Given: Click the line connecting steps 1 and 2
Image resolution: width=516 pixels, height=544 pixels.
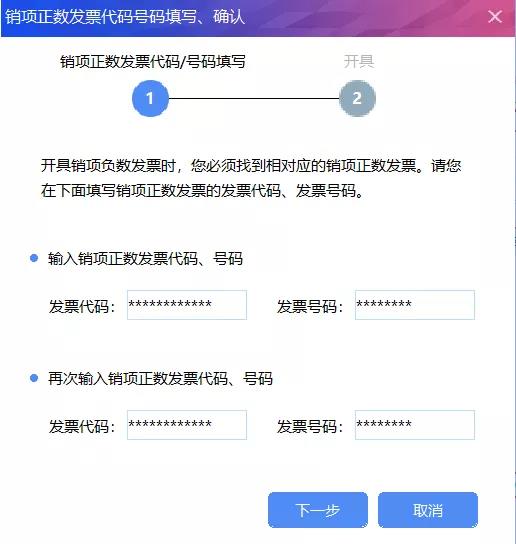Looking at the screenshot, I should click(254, 99).
